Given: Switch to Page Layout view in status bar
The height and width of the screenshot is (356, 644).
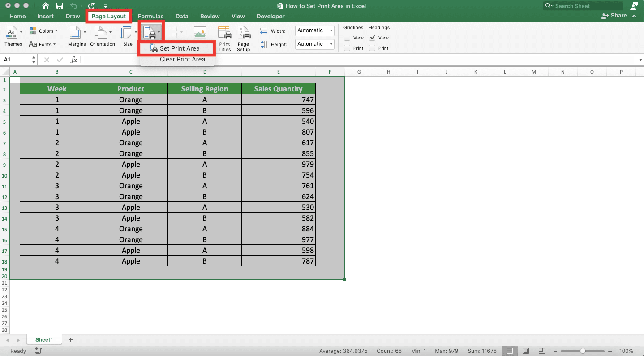Looking at the screenshot, I should [526, 351].
